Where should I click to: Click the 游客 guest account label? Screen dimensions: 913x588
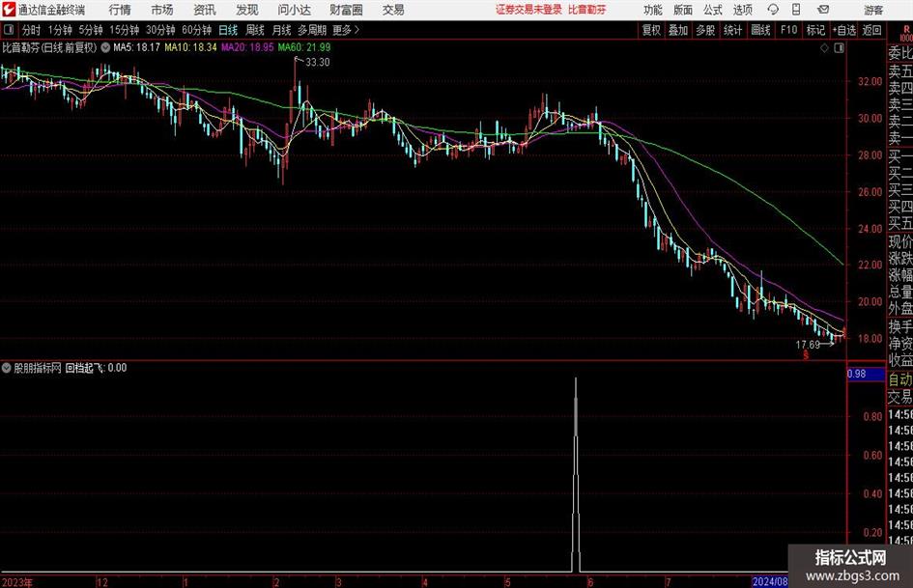[873, 10]
